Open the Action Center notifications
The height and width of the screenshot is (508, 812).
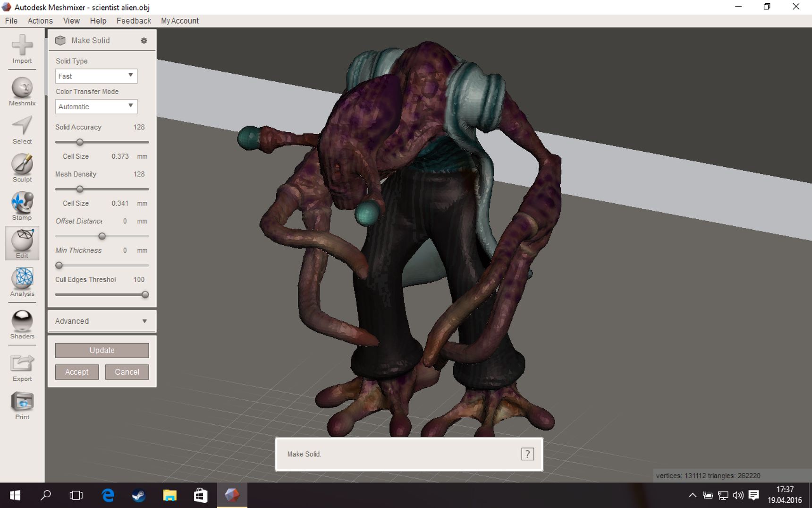(x=754, y=495)
